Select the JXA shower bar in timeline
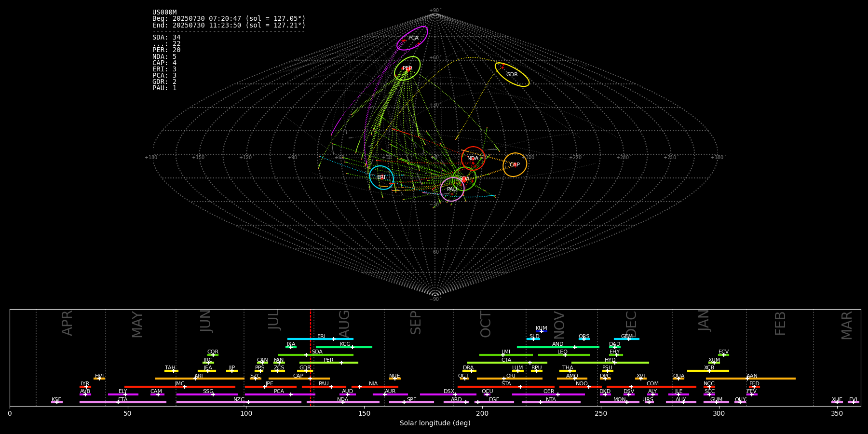 point(291,347)
